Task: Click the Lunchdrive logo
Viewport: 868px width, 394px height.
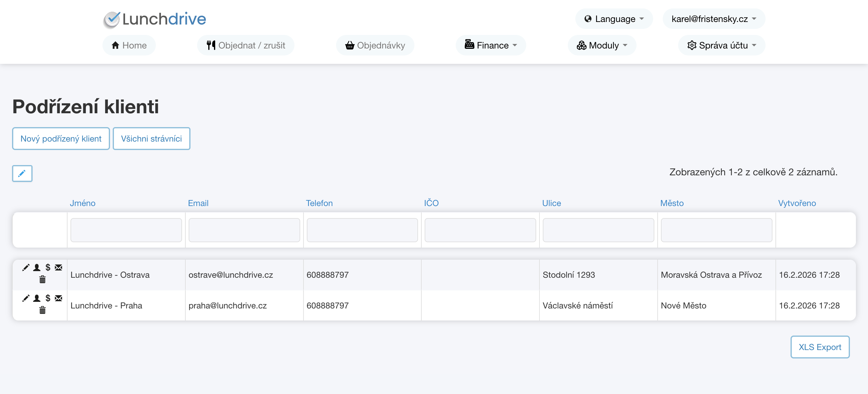Action: pos(155,19)
